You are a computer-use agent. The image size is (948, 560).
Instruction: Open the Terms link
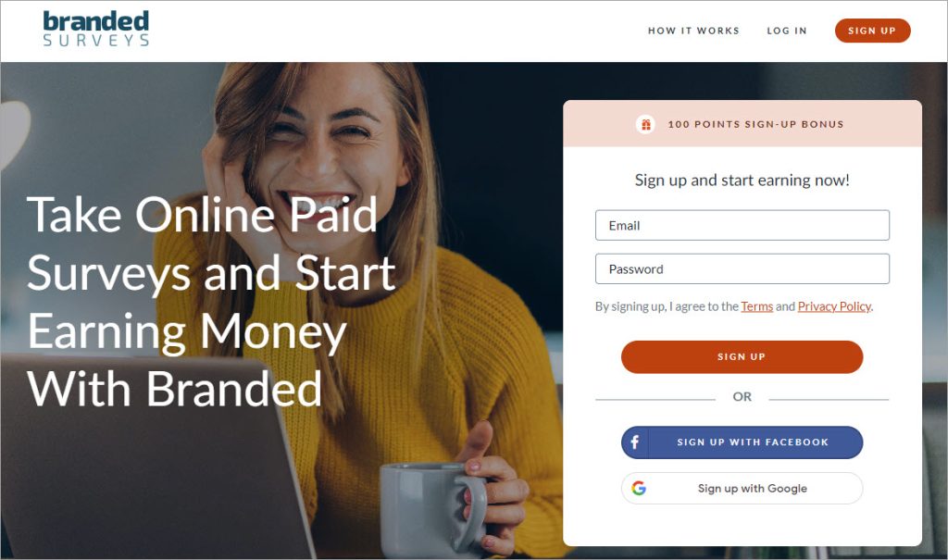tap(757, 306)
